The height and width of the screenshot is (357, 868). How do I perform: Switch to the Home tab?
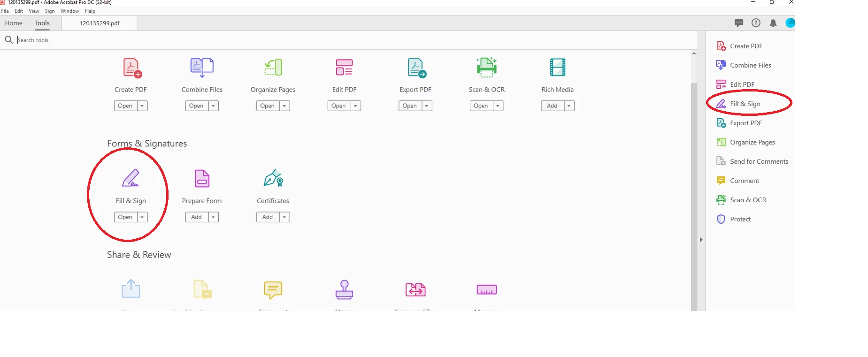pos(14,23)
